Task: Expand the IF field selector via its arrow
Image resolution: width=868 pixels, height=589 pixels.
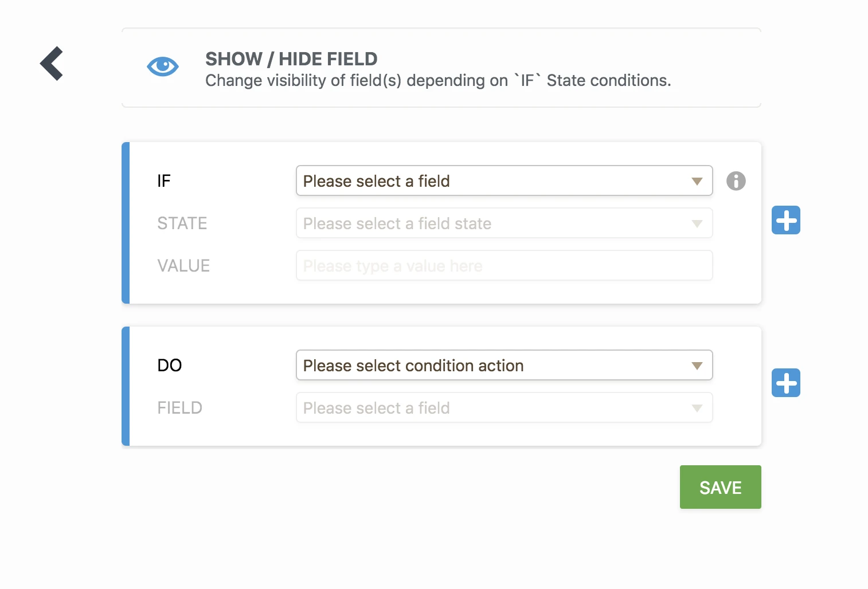Action: pos(697,180)
